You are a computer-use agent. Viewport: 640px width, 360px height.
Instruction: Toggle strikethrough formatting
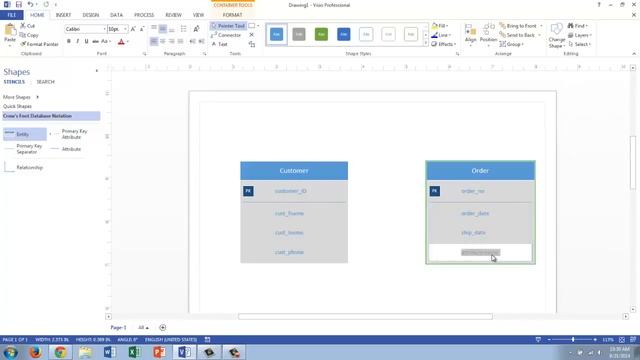pos(95,41)
